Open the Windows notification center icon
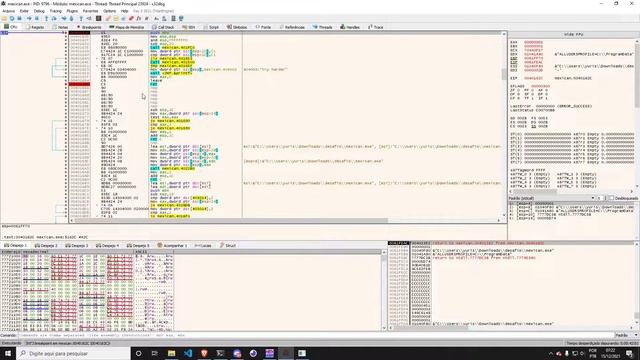Screen dimensions: 640x360 point(629,353)
